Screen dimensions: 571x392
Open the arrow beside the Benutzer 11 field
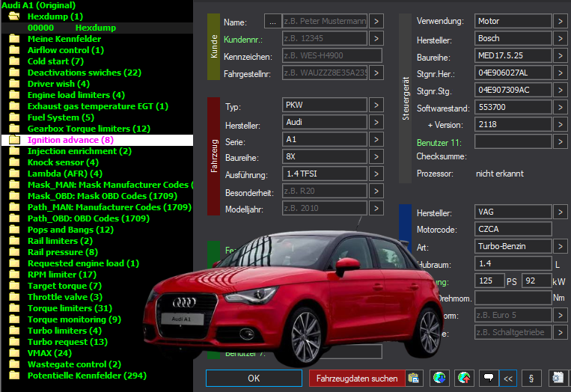click(561, 141)
